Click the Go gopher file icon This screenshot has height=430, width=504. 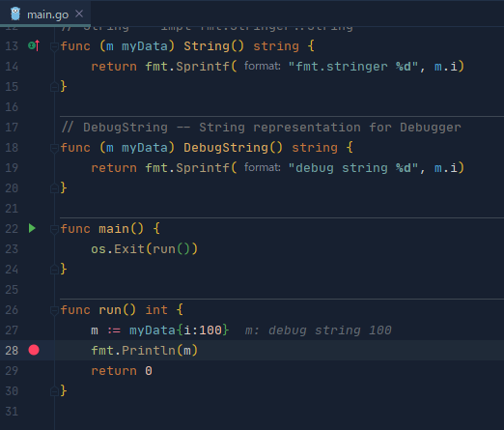(15, 14)
